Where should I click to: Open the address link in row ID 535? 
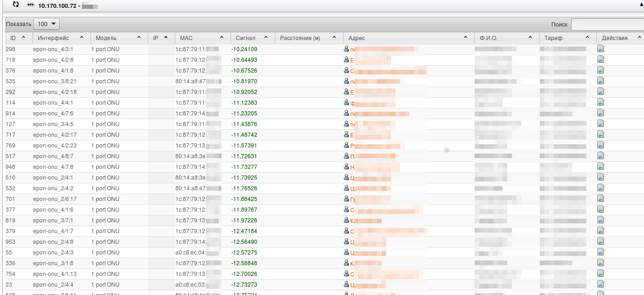(375, 81)
